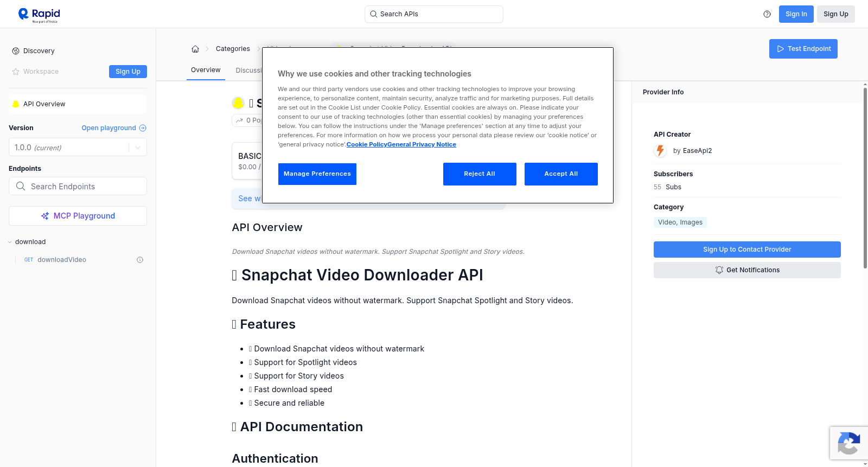Screen dimensions: 868x467
Task: Open Categories breadcrumb
Action: [233, 49]
